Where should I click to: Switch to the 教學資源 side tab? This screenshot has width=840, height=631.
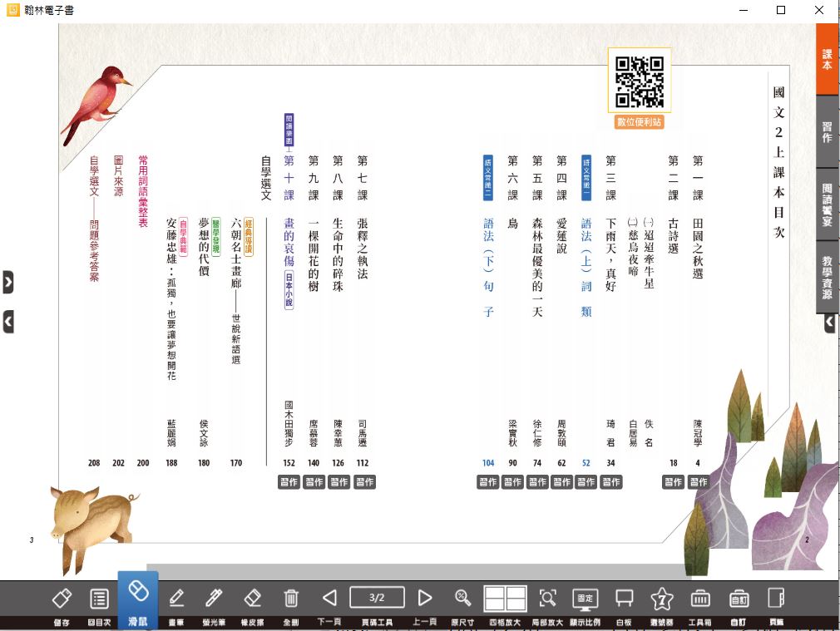pos(828,276)
